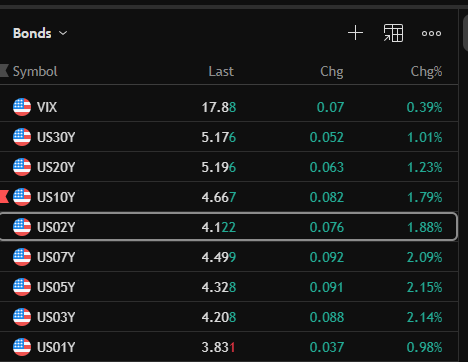This screenshot has height=362, width=468.
Task: Sort by the Last column header
Action: (x=221, y=71)
